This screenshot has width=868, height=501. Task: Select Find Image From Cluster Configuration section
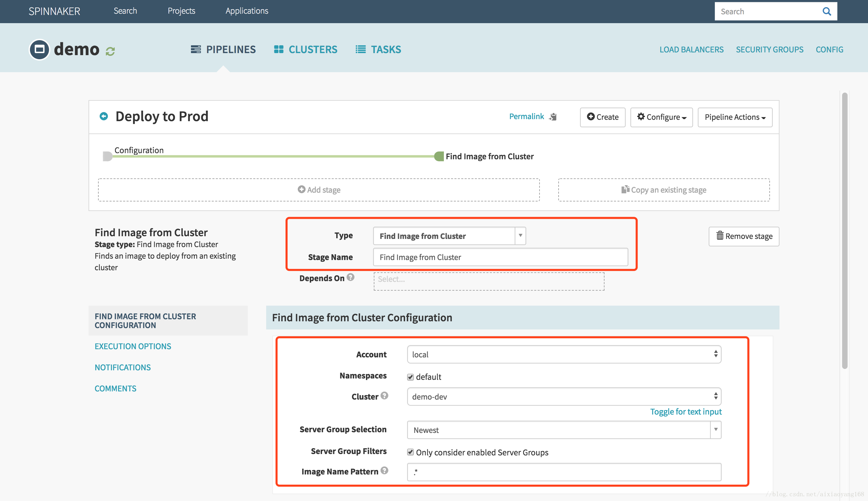click(x=168, y=321)
